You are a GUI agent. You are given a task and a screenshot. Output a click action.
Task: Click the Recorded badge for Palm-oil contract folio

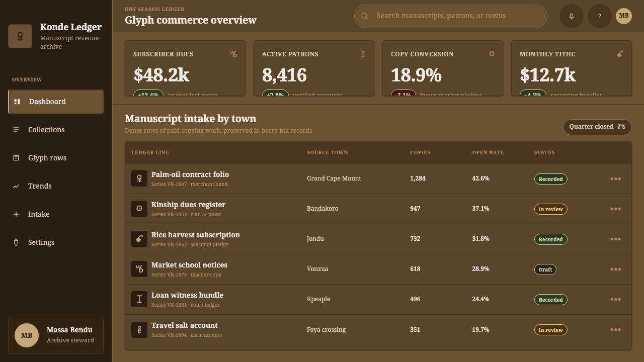[x=550, y=179]
